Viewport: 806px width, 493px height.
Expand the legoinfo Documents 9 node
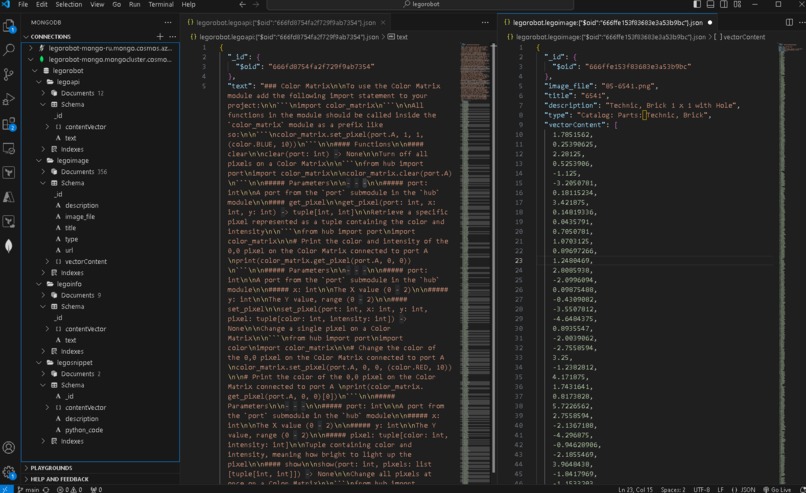pyautogui.click(x=43, y=296)
